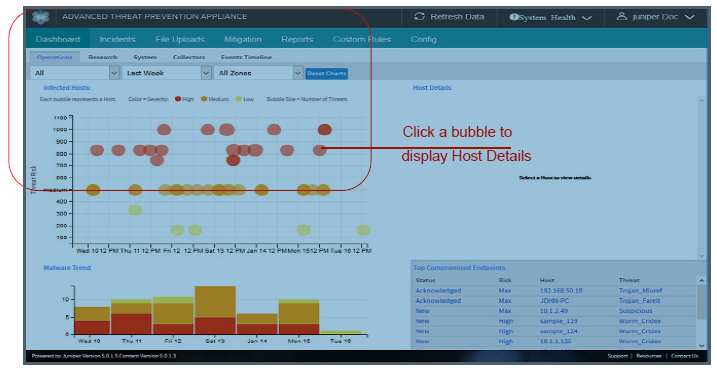Click the Threat column header
This screenshot has height=370, width=717.
click(629, 280)
